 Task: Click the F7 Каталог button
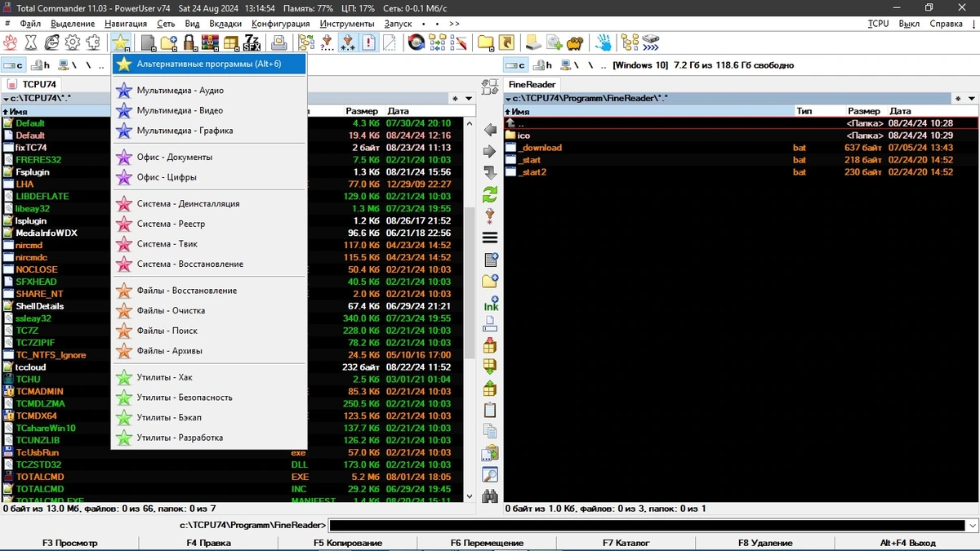click(626, 543)
